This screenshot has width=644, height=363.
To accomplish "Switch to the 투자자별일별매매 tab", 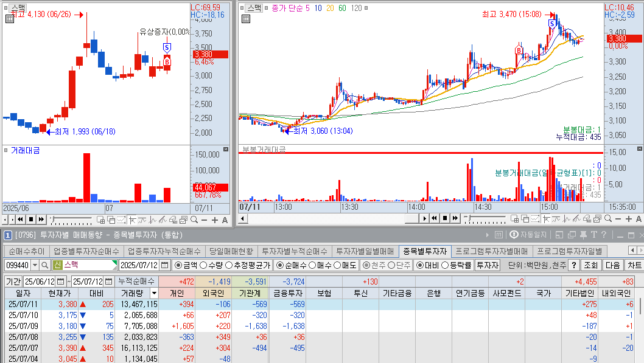I will tap(365, 251).
